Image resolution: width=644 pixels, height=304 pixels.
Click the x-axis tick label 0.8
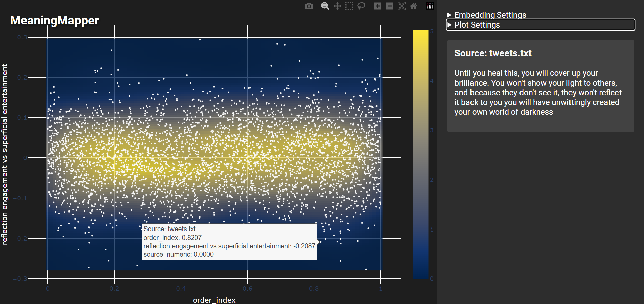pyautogui.click(x=314, y=289)
